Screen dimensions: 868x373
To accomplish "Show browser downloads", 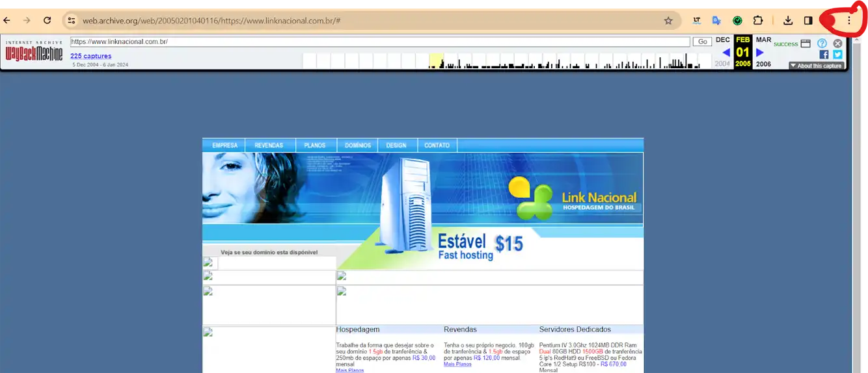I will 788,21.
